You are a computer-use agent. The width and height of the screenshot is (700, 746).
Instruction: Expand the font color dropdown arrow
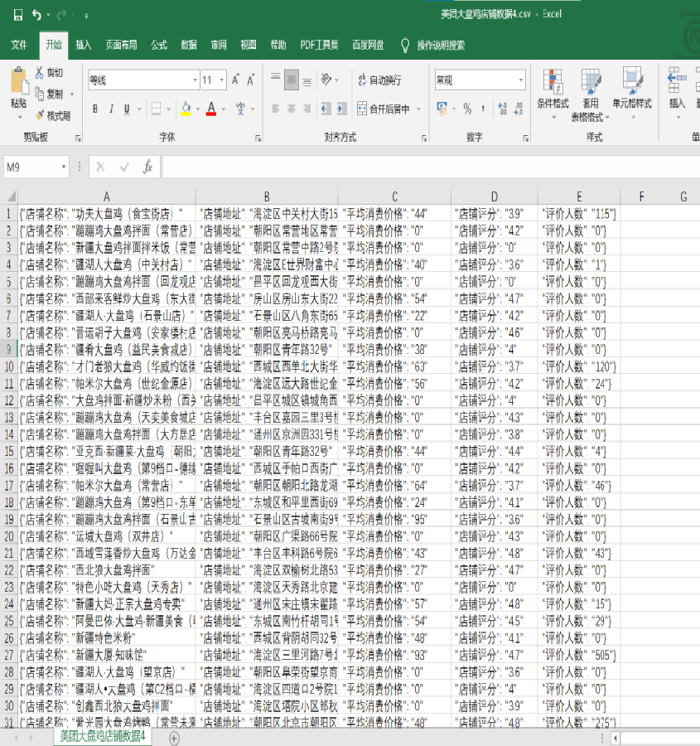click(223, 109)
